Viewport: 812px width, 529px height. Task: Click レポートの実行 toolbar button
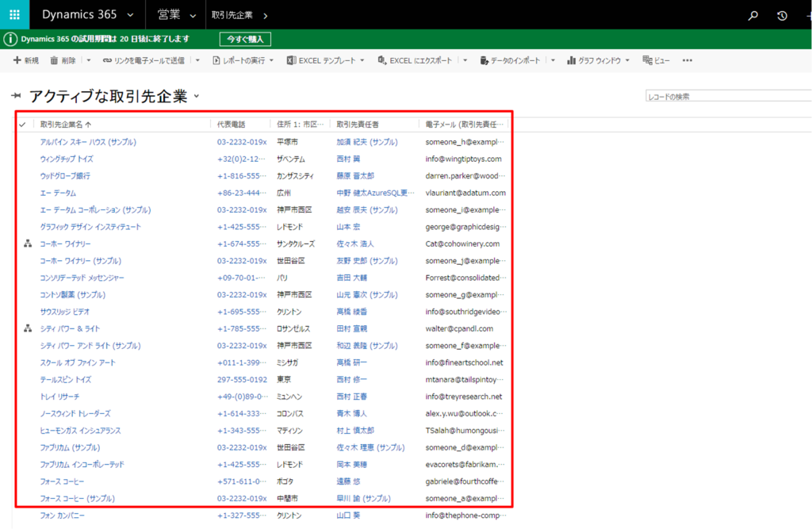(243, 60)
